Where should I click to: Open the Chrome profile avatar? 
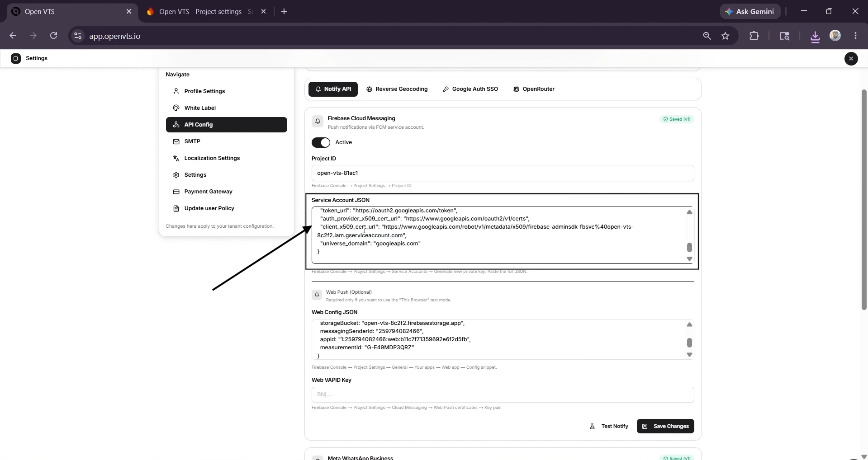[835, 36]
